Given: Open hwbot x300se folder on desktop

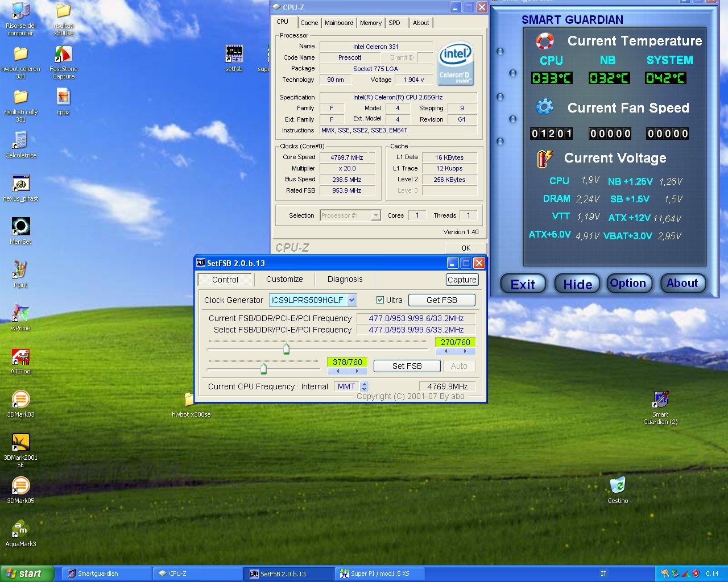Looking at the screenshot, I should (191, 404).
